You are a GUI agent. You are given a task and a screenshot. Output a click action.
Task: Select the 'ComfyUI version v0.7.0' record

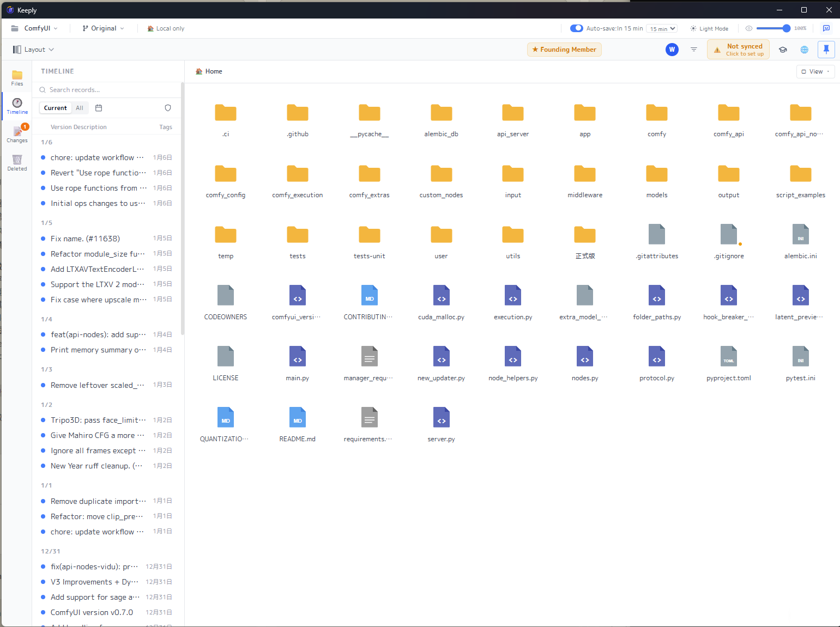pos(107,612)
